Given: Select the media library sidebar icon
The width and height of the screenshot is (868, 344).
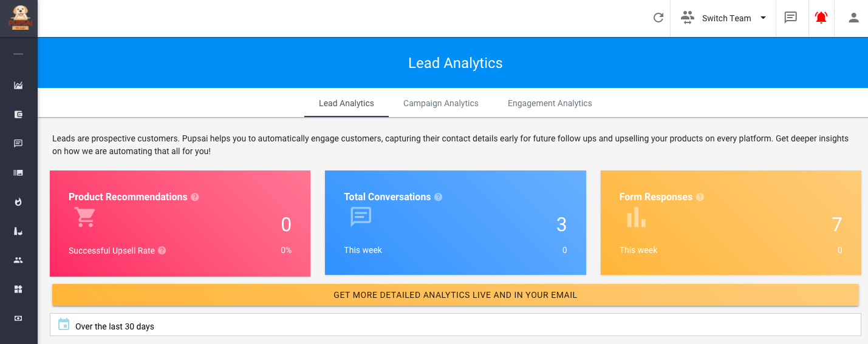Looking at the screenshot, I should click(x=18, y=173).
